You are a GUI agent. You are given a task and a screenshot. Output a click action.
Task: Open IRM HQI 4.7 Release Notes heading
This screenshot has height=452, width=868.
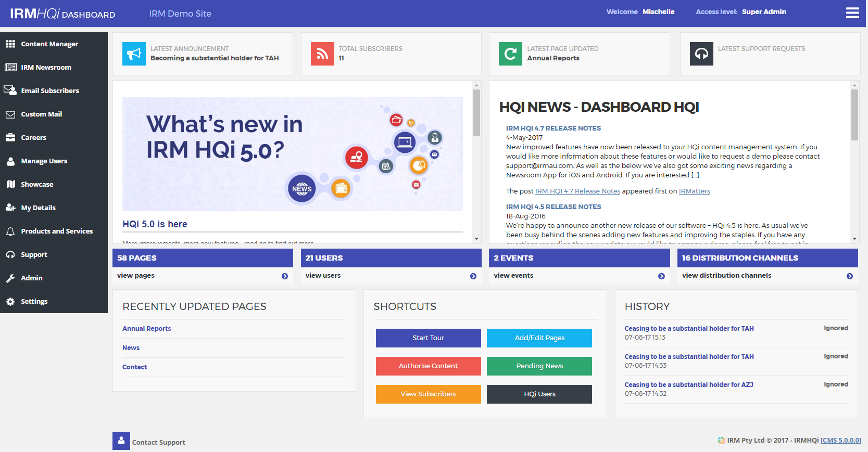click(x=553, y=128)
